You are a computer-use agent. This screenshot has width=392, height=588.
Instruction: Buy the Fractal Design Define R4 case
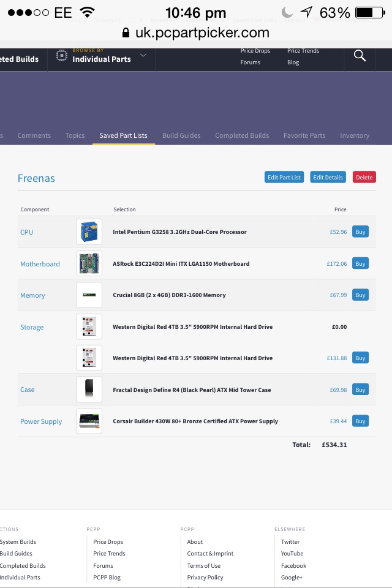tap(360, 390)
